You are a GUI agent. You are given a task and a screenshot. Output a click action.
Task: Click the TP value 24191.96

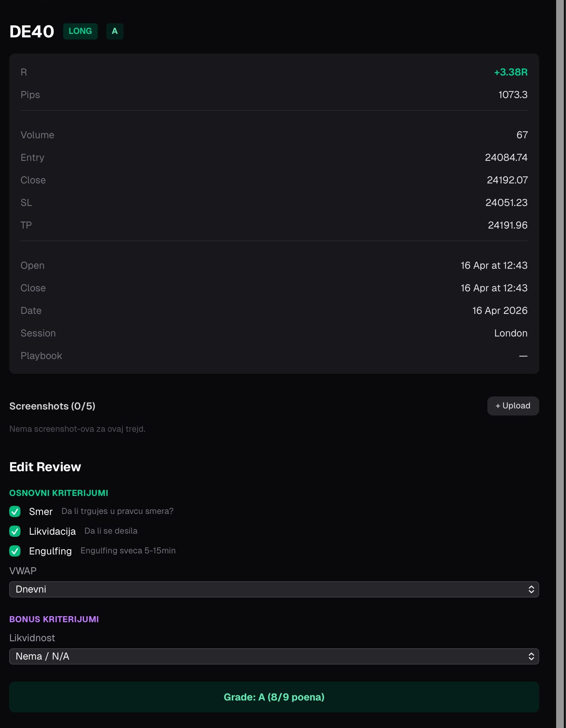tap(507, 225)
